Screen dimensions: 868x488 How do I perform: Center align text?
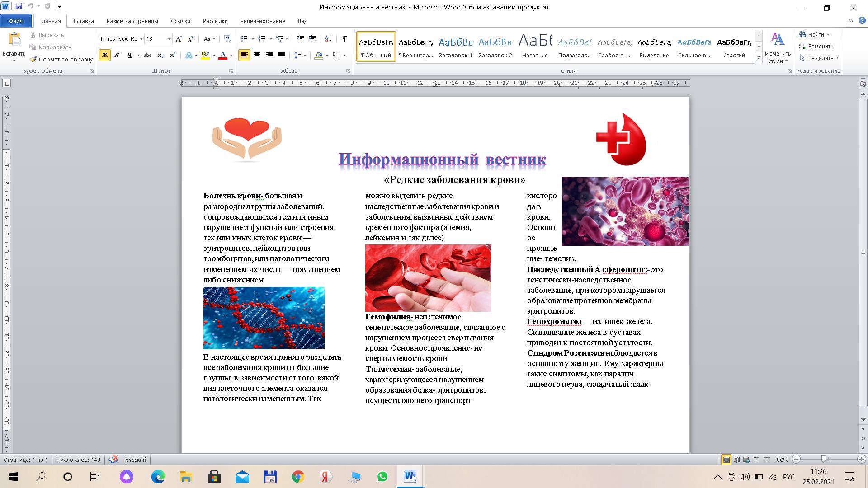pyautogui.click(x=257, y=55)
